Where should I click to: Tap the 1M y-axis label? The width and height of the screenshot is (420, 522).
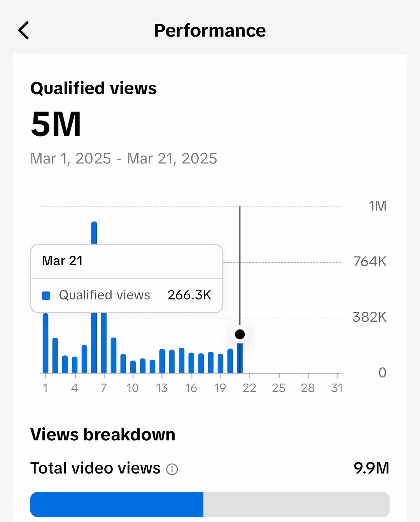pyautogui.click(x=378, y=206)
